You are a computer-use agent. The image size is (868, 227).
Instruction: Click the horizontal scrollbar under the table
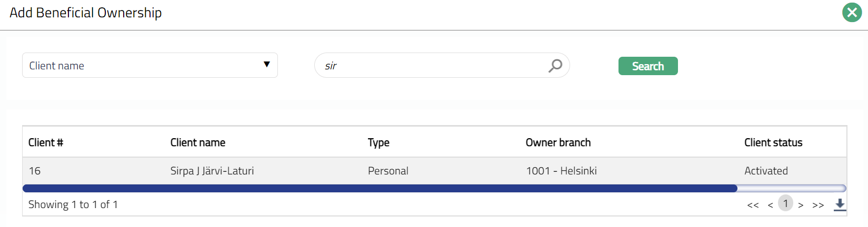click(380, 188)
